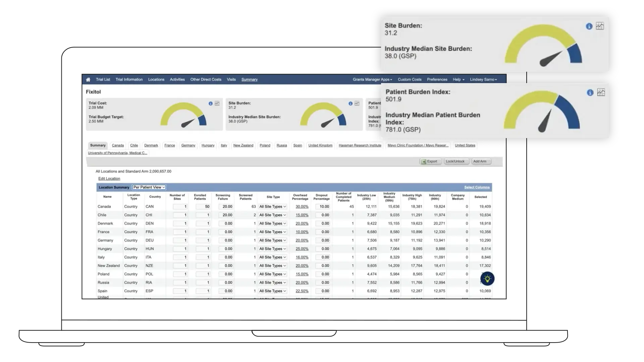Switch to the Germany location tab
Screen dimensions: 644x362
(x=188, y=145)
